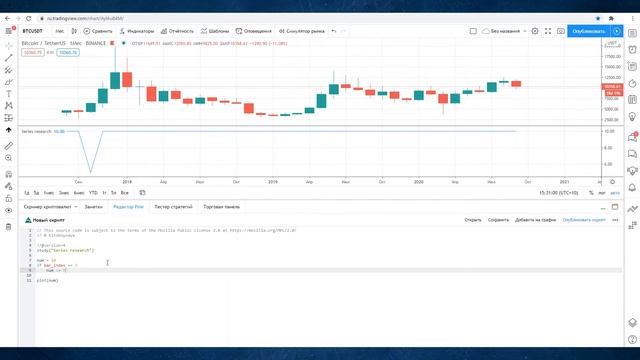
Task: Click Добавить на график
Action: pyautogui.click(x=536, y=220)
